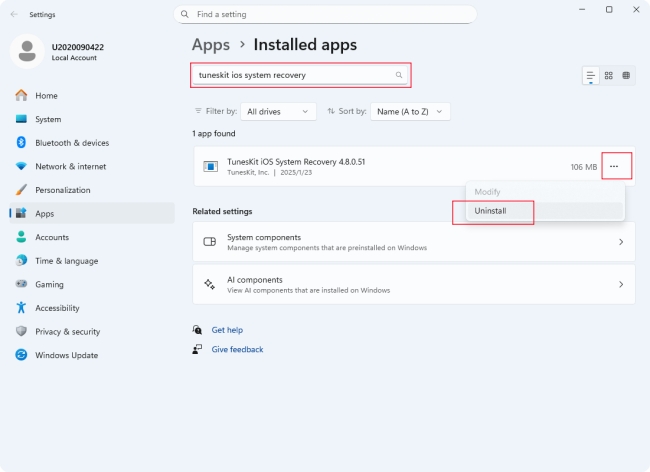Click the tuneskit ios system recovery search box
Screen dimensions: 650x472
300,75
